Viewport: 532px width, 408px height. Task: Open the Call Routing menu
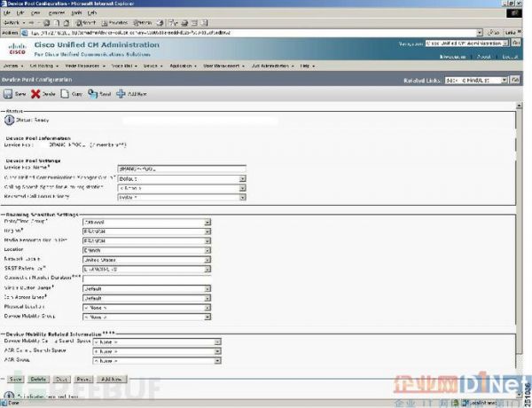(x=44, y=66)
